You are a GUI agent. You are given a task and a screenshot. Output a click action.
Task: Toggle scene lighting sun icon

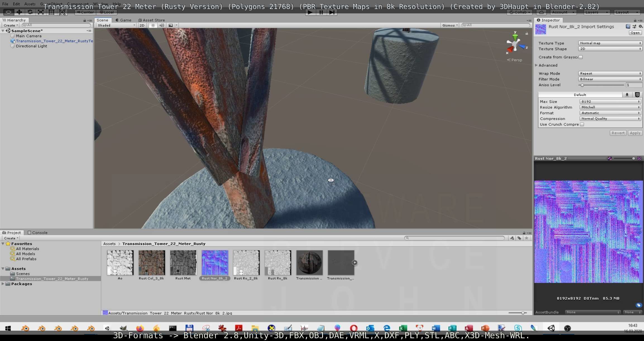(153, 25)
